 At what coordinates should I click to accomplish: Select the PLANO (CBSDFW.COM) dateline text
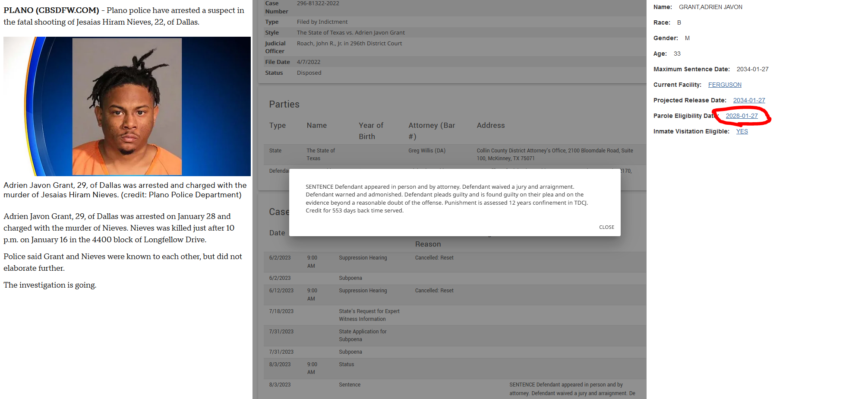51,10
